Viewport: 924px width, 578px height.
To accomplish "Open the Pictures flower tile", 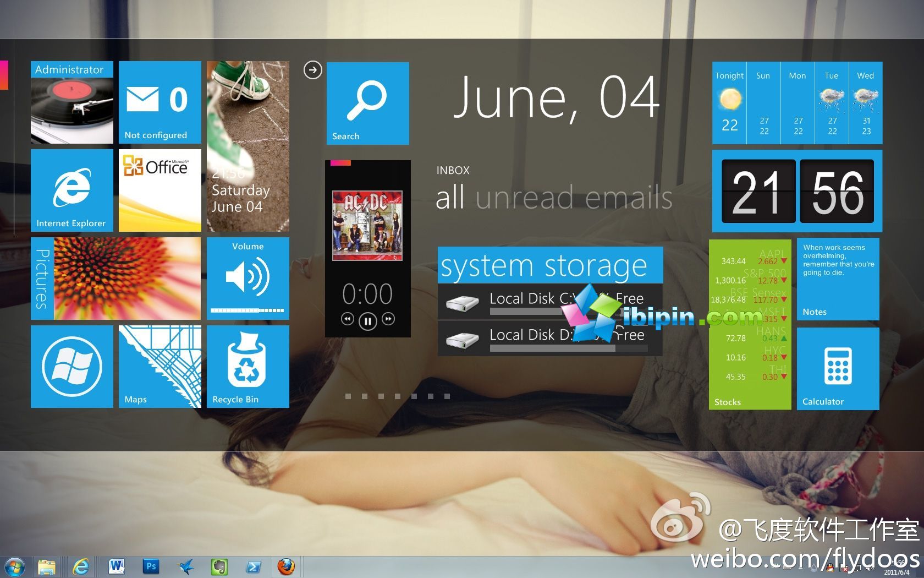I will pyautogui.click(x=127, y=279).
